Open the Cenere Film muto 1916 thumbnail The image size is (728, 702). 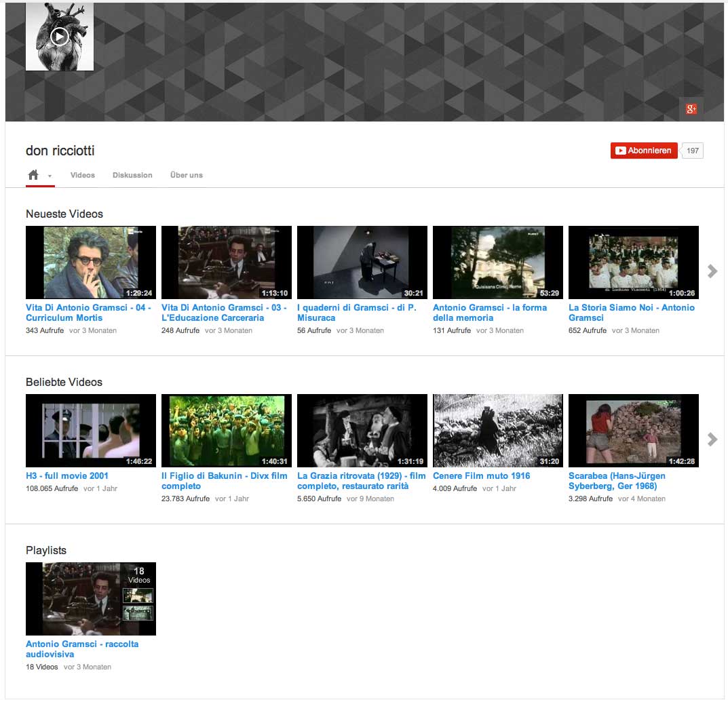point(498,430)
